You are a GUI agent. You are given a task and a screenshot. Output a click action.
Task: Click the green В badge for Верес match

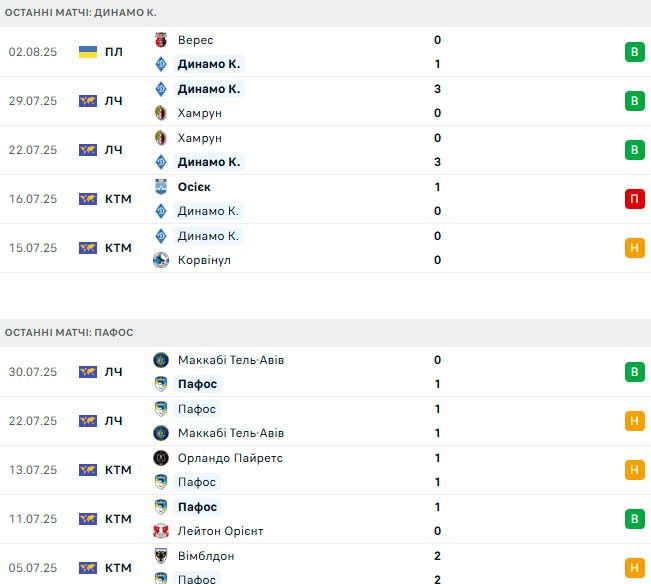(634, 52)
